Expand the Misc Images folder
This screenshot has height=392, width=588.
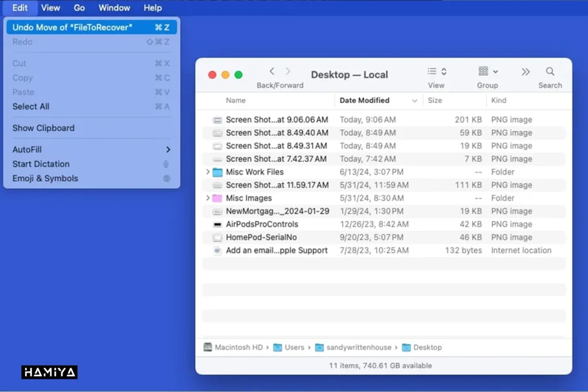(208, 198)
